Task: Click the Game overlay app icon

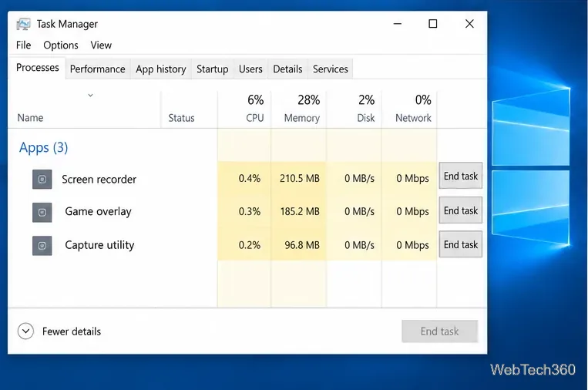Action: coord(42,213)
